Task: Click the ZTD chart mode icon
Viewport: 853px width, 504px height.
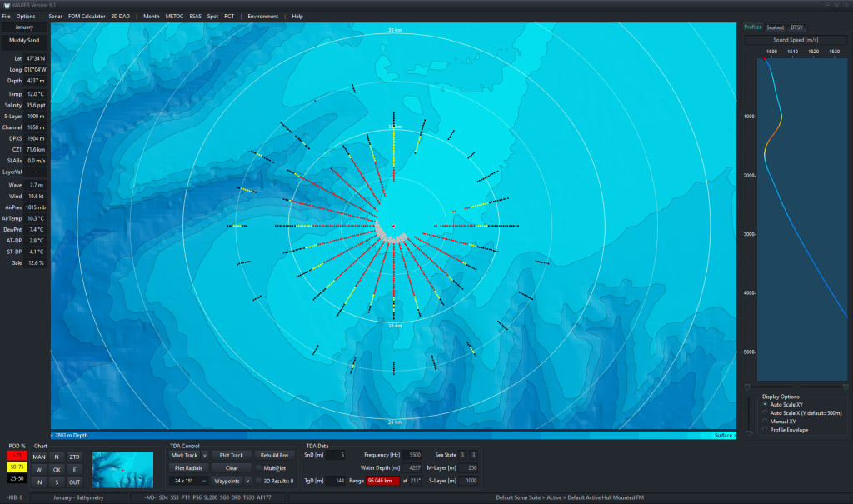Action: 75,457
